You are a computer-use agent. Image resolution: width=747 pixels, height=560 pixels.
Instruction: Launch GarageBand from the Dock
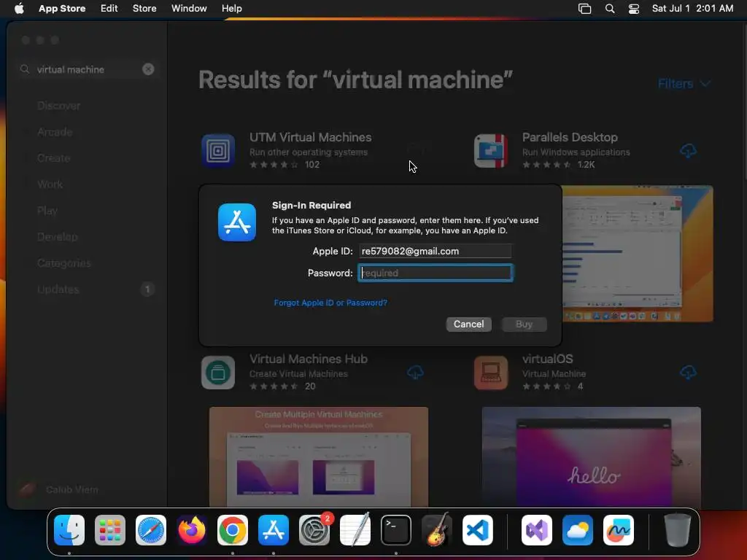click(x=437, y=530)
